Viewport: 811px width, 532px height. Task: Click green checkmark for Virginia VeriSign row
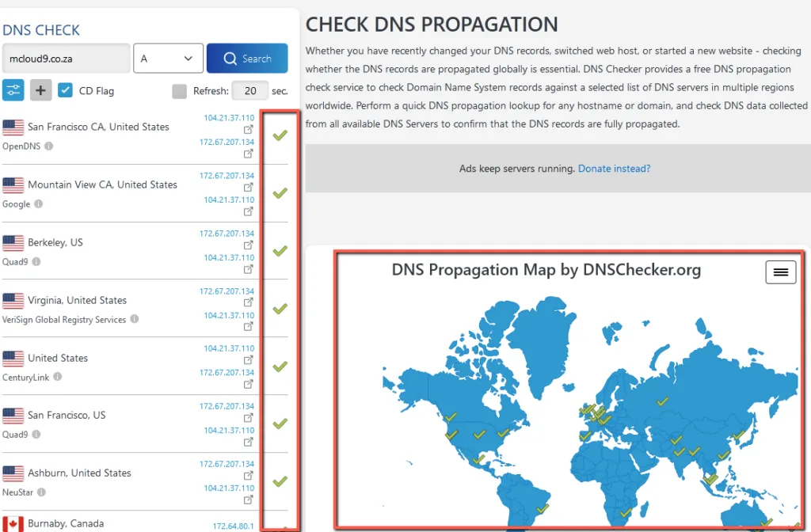point(280,310)
